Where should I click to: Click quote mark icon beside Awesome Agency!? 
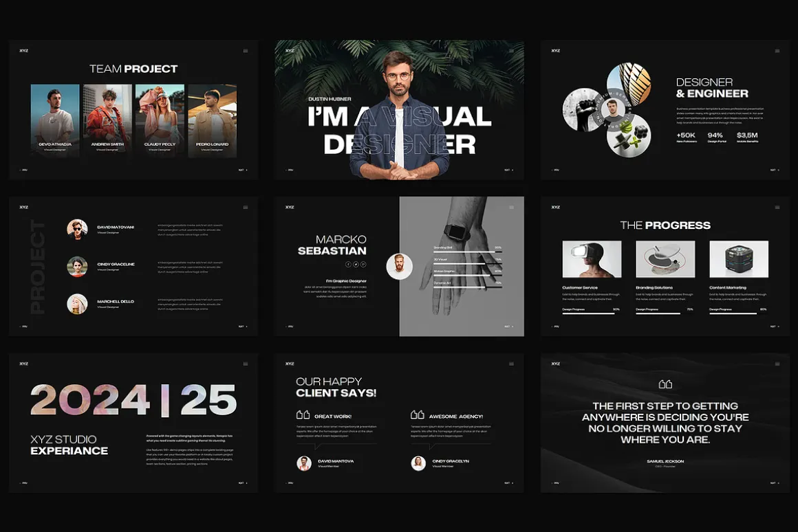coord(418,415)
